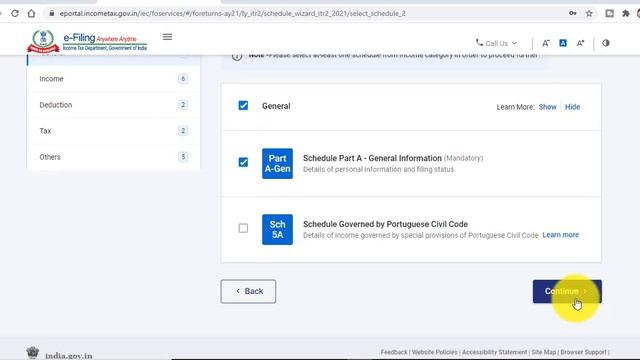640x360 pixels.
Task: Open site security info via the lock icon
Action: [52, 13]
